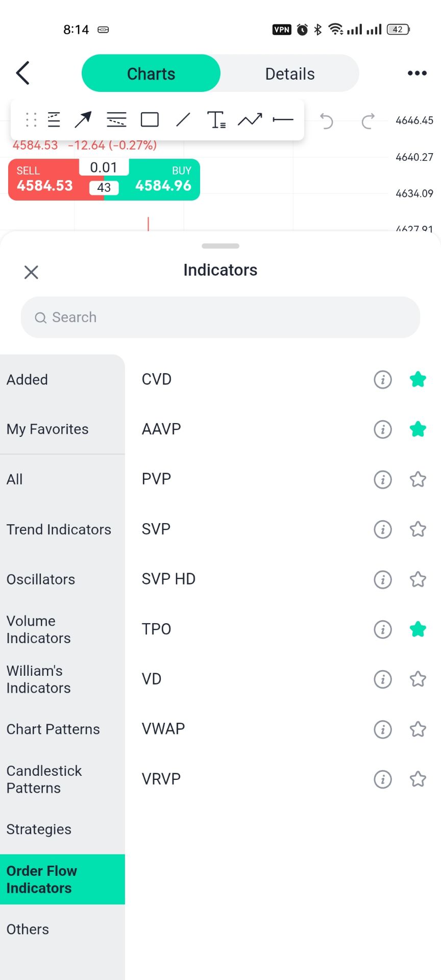
Task: Select the text annotation tool
Action: point(216,120)
